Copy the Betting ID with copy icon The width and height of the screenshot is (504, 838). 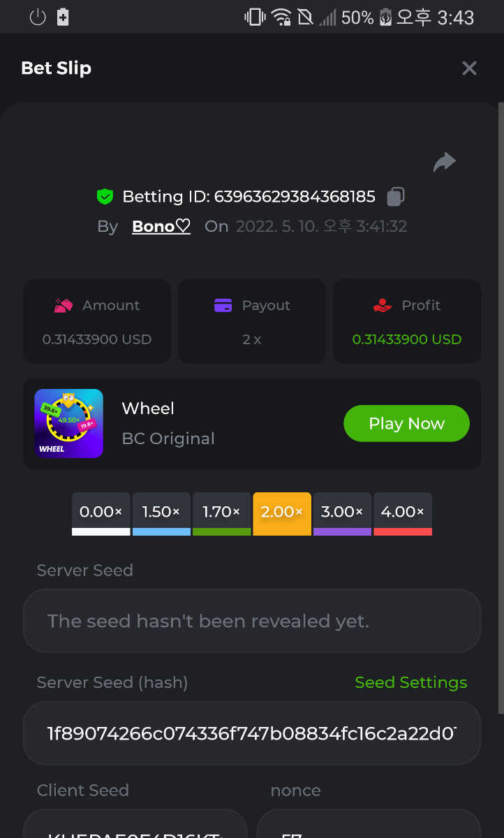pyautogui.click(x=396, y=196)
